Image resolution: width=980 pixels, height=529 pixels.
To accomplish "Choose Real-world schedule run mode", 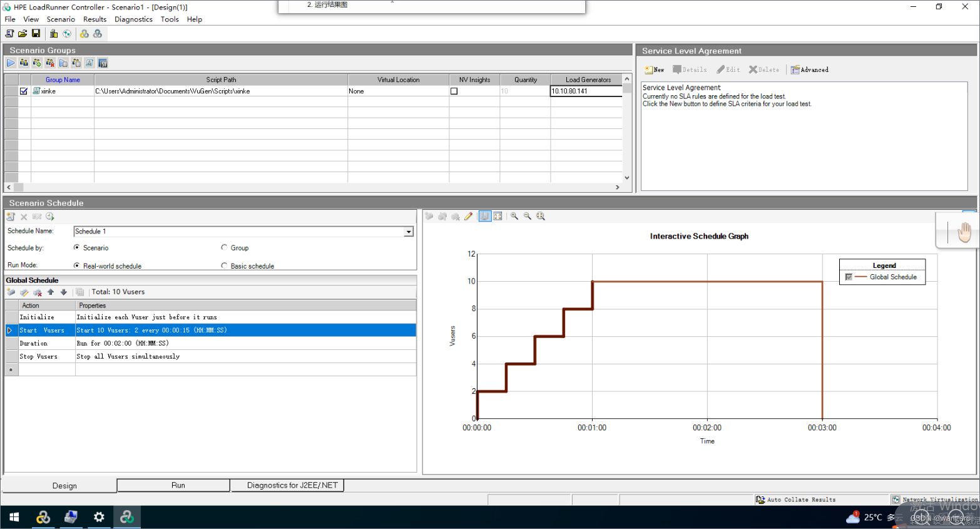I will click(76, 265).
